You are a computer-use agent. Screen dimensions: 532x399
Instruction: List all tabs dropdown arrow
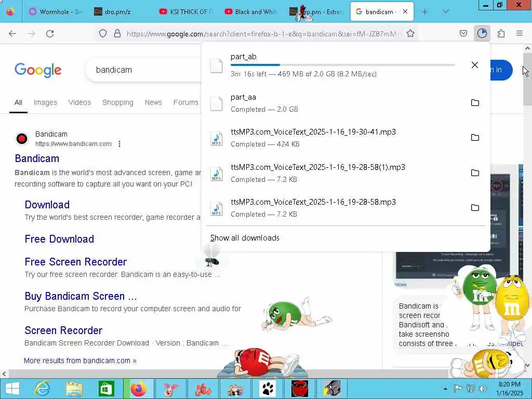point(445,11)
